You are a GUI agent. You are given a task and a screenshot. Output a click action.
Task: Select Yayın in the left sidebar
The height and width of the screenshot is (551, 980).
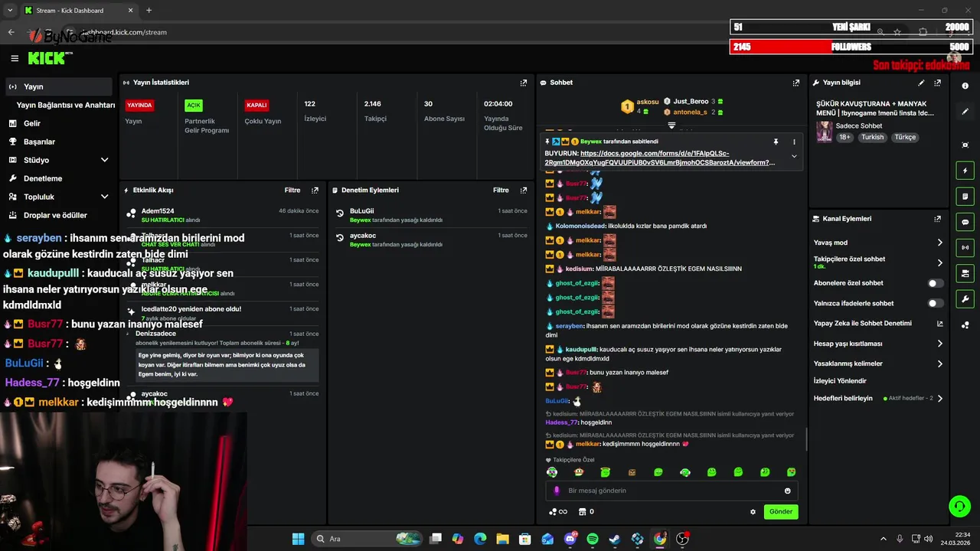pos(58,86)
